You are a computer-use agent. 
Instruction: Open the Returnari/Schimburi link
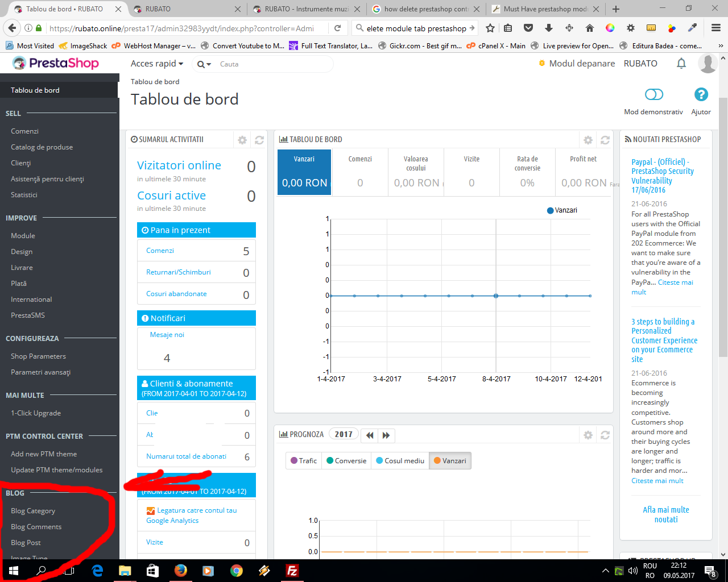(179, 272)
